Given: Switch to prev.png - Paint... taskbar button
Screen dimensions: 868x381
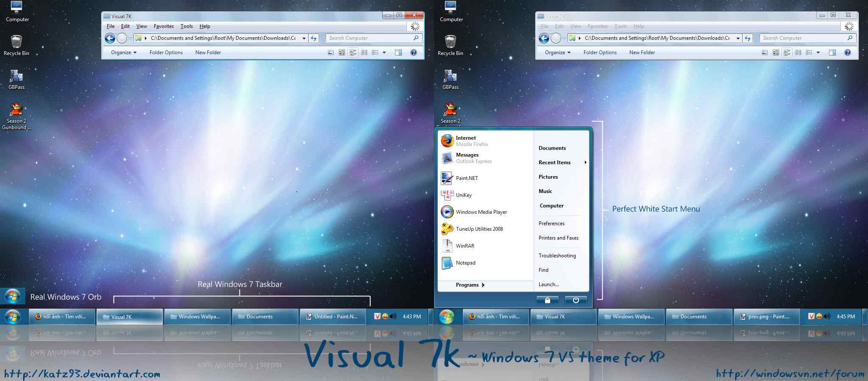Looking at the screenshot, I should [x=767, y=317].
